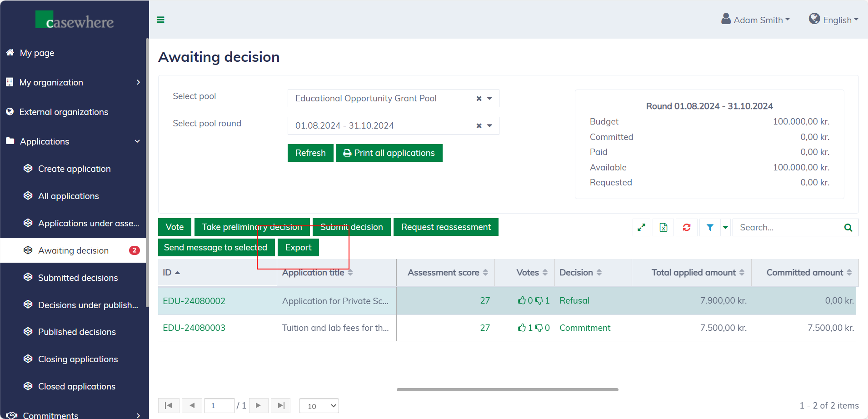Open Create application in sidebar
Screen dimensions: 868x419
74,169
